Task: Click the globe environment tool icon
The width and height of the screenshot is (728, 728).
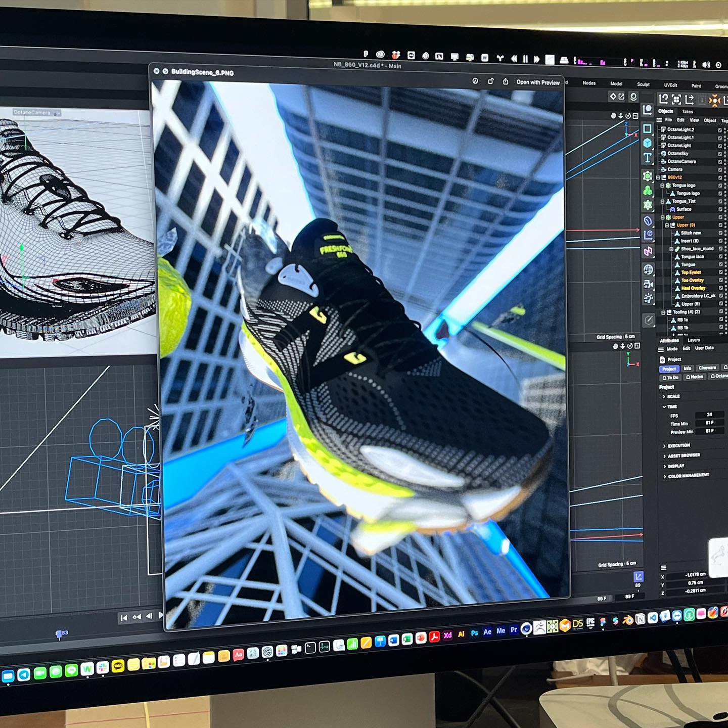Action: tap(648, 269)
